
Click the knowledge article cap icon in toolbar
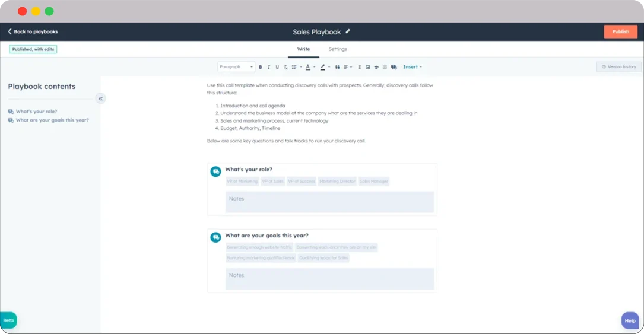click(376, 67)
